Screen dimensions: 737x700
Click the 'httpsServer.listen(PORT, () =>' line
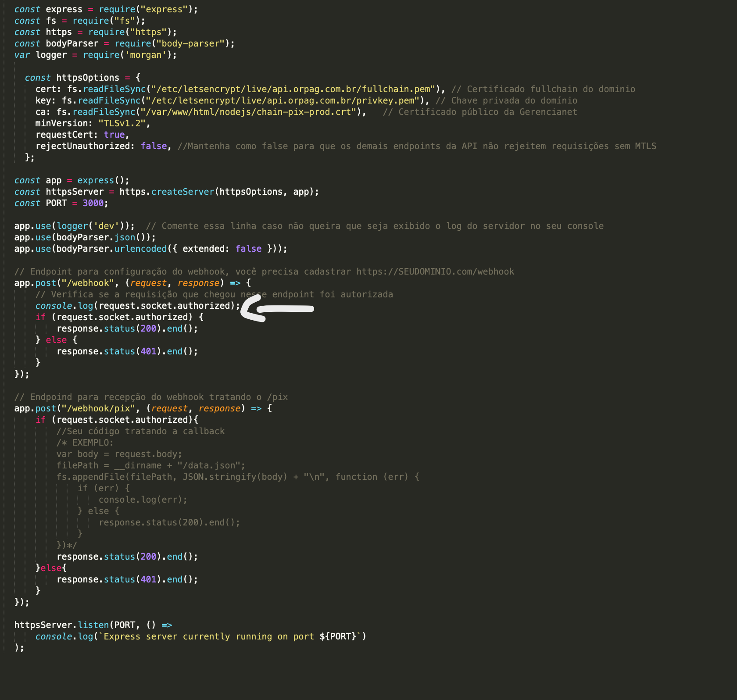coord(93,625)
